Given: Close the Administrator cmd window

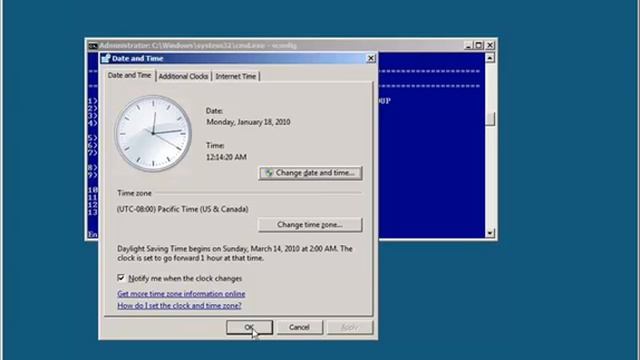Looking at the screenshot, I should (x=490, y=45).
